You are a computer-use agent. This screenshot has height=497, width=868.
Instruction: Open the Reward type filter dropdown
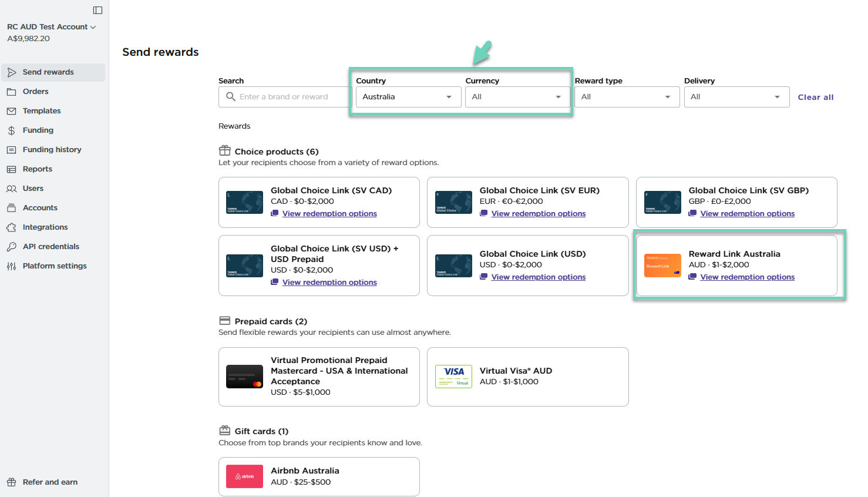click(x=626, y=97)
